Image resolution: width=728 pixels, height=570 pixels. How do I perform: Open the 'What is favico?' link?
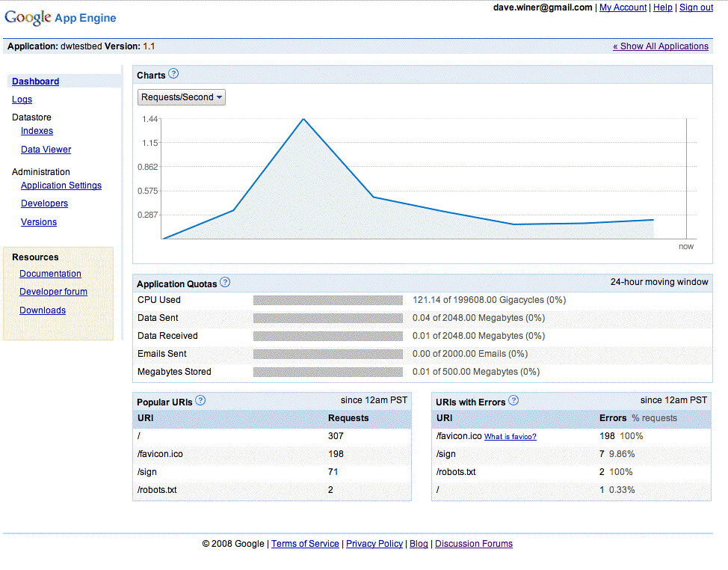(x=510, y=437)
